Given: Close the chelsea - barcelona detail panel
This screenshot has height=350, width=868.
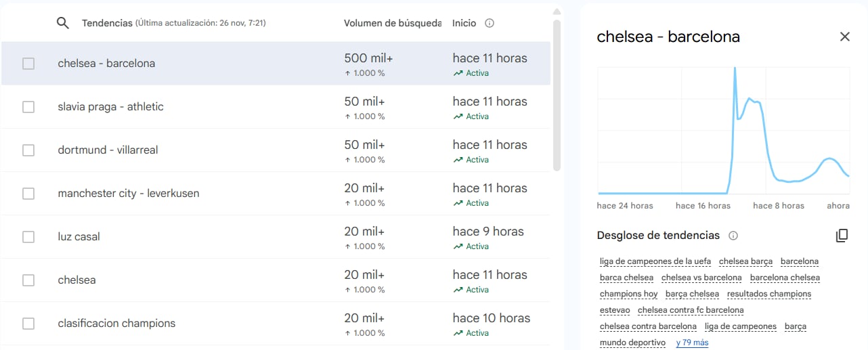Looking at the screenshot, I should click(844, 37).
